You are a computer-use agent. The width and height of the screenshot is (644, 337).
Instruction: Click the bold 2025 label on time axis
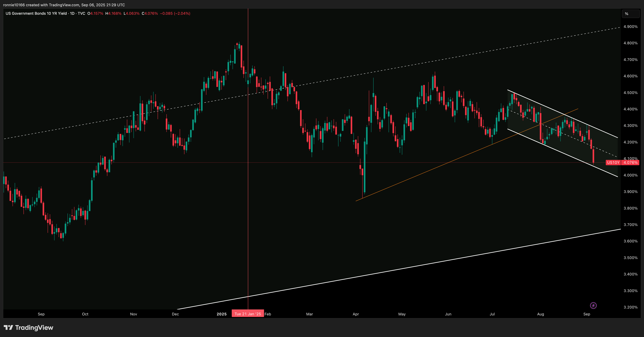[222, 314]
